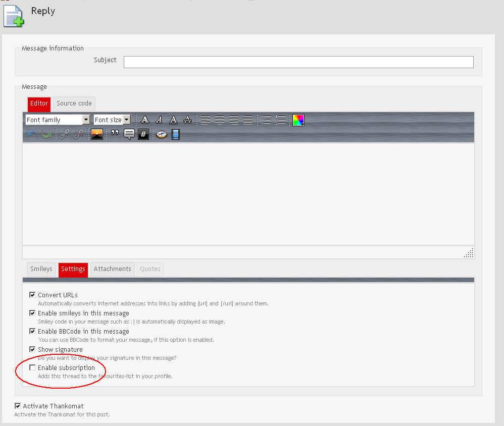
Task: Open the Font family dropdown
Action: point(58,120)
